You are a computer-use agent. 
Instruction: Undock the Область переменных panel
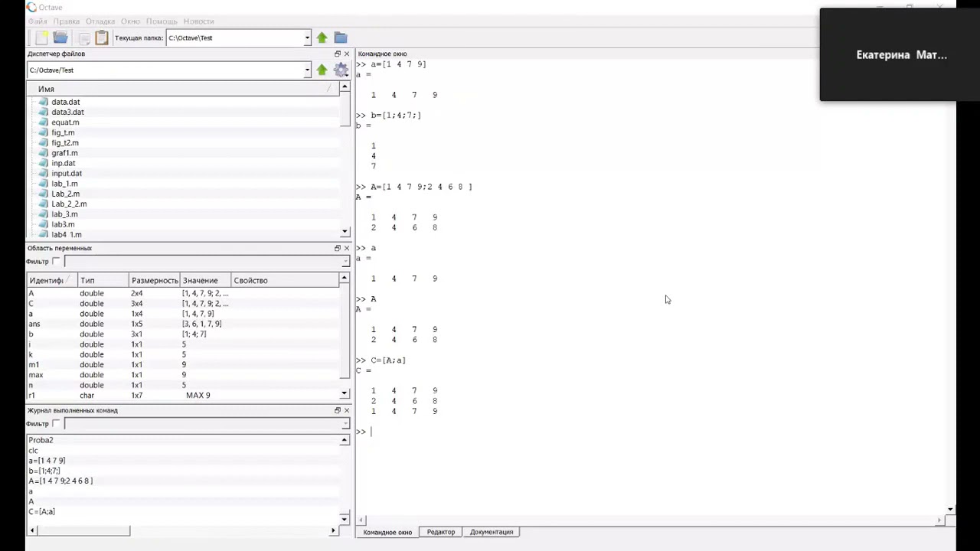[338, 248]
